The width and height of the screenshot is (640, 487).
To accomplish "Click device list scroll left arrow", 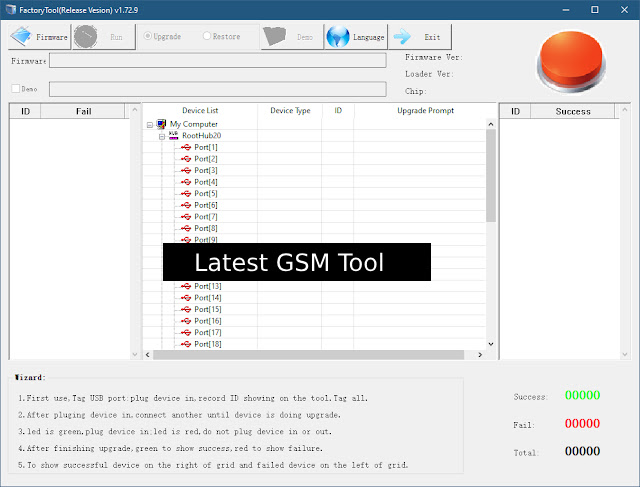I will click(148, 355).
